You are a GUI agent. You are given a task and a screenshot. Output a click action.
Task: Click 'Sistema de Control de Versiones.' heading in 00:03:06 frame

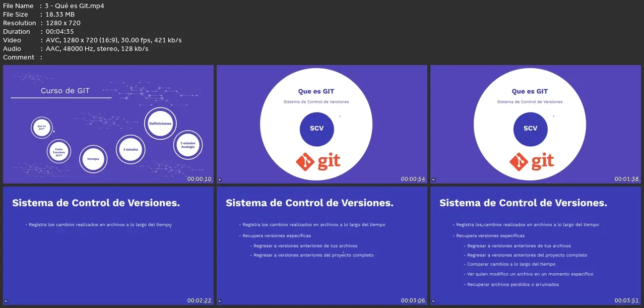pyautogui.click(x=309, y=203)
